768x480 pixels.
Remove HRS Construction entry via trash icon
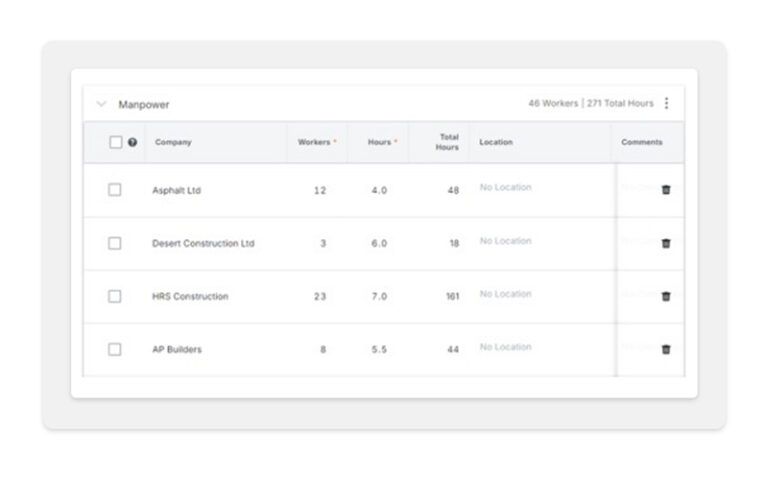click(666, 296)
